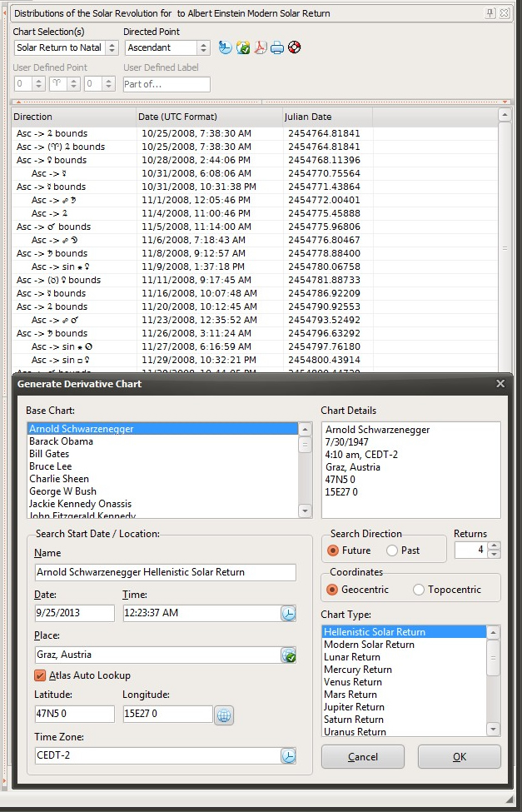This screenshot has width=522, height=812.
Task: Click the OK button
Action: pyautogui.click(x=460, y=756)
